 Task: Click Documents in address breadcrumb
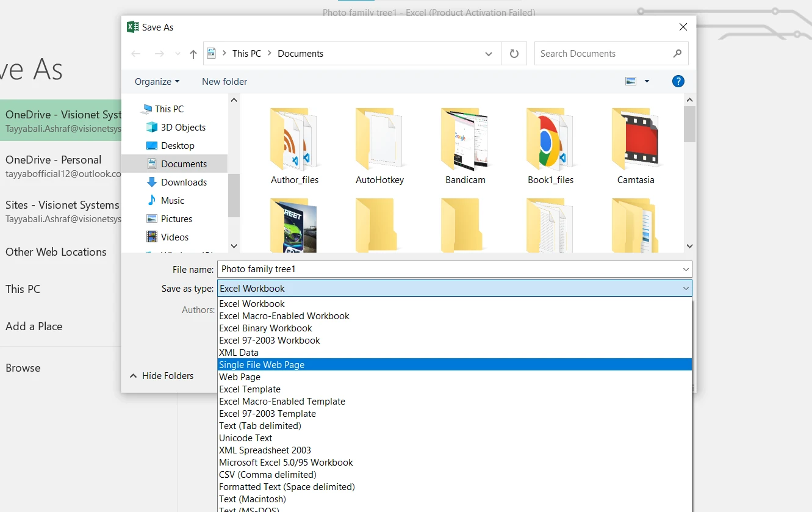point(300,54)
